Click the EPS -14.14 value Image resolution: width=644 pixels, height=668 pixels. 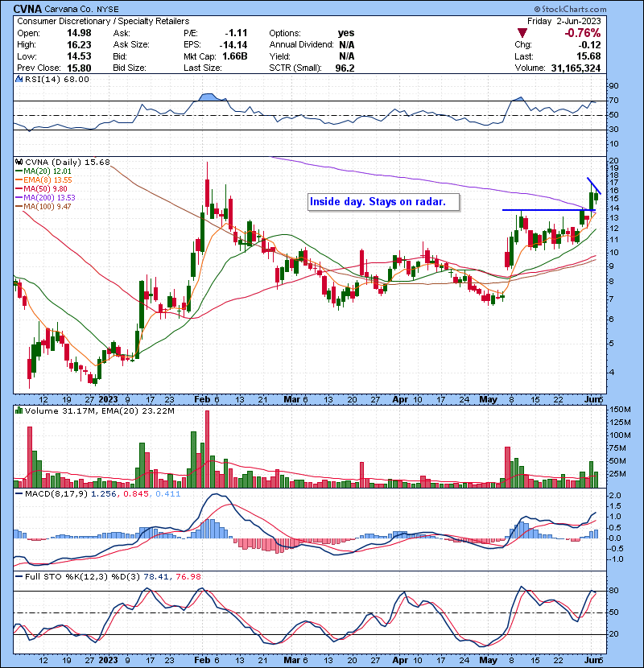pyautogui.click(x=233, y=45)
